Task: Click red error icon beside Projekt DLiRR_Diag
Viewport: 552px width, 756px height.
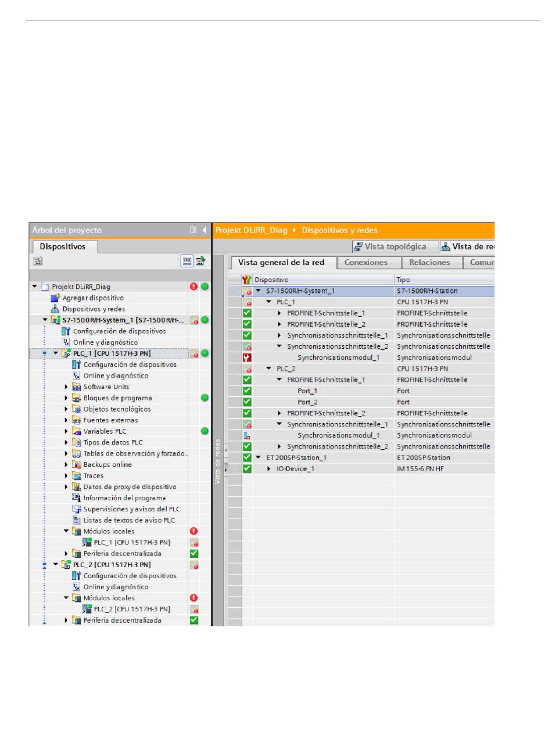Action: click(x=193, y=286)
